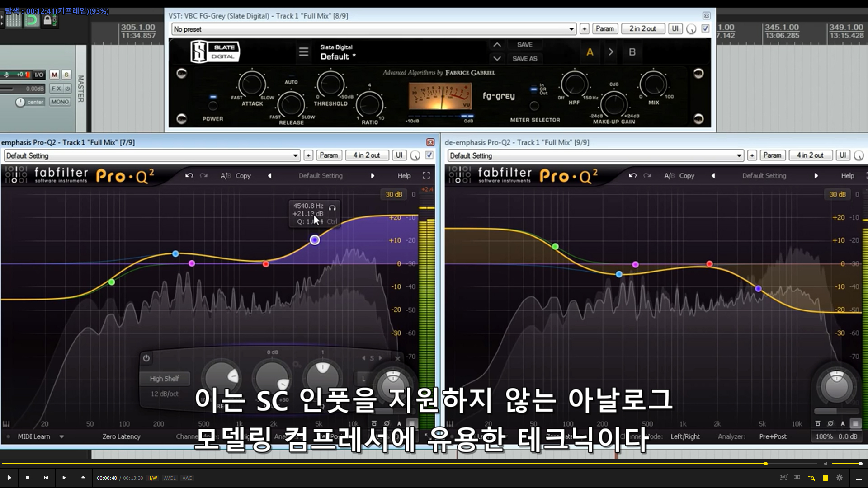Toggle full screen in emphasis Pro-Q2
The height and width of the screenshot is (488, 868).
426,176
